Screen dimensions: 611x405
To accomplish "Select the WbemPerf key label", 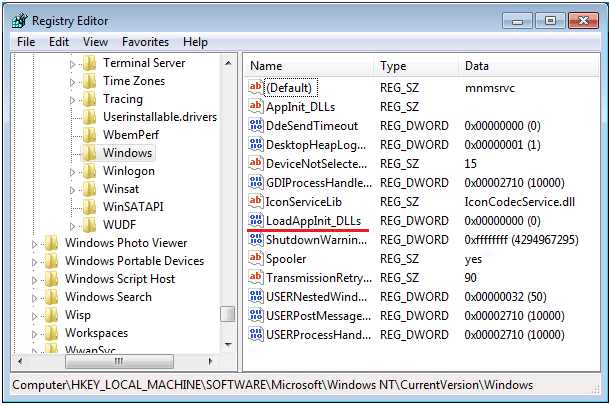I will pos(131,134).
